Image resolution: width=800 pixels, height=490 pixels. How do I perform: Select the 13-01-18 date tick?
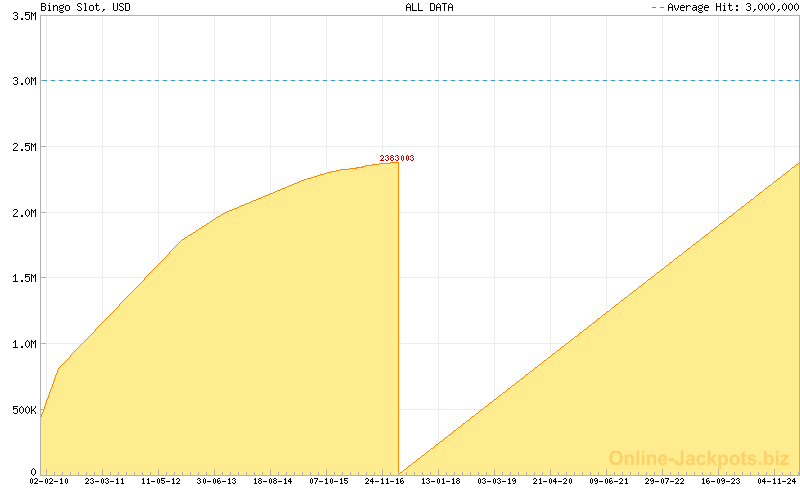click(x=441, y=481)
